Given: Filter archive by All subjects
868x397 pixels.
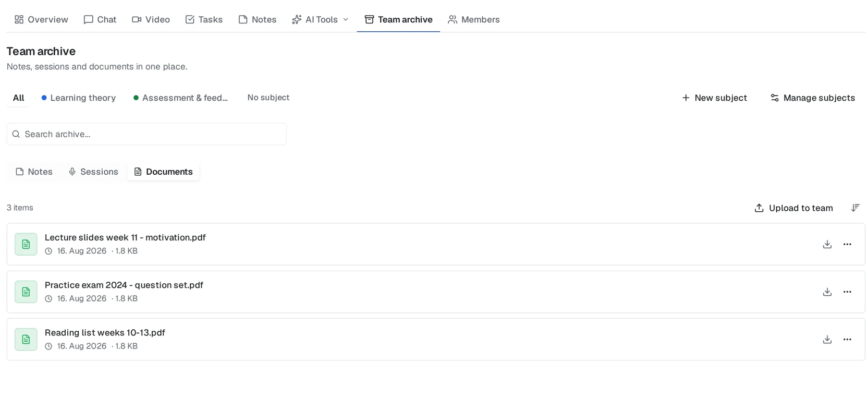Looking at the screenshot, I should click(18, 98).
